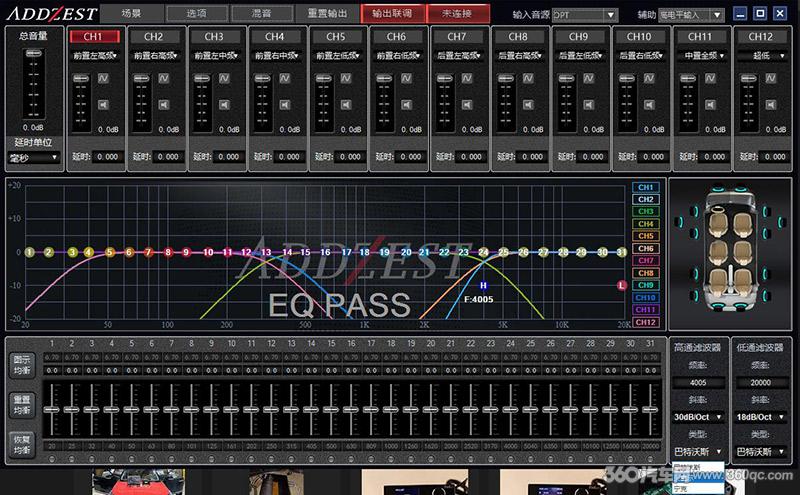800x495 pixels.
Task: Open CH12 超低 type dropdown
Action: coord(762,56)
